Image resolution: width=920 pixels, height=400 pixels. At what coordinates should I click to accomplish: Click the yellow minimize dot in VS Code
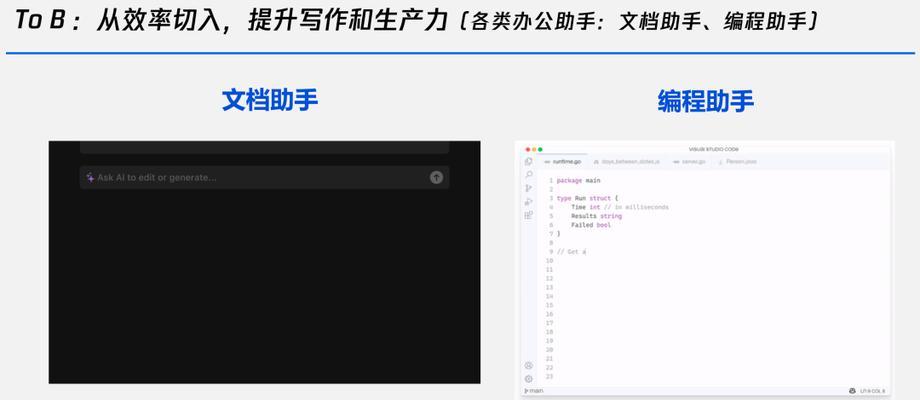534,150
